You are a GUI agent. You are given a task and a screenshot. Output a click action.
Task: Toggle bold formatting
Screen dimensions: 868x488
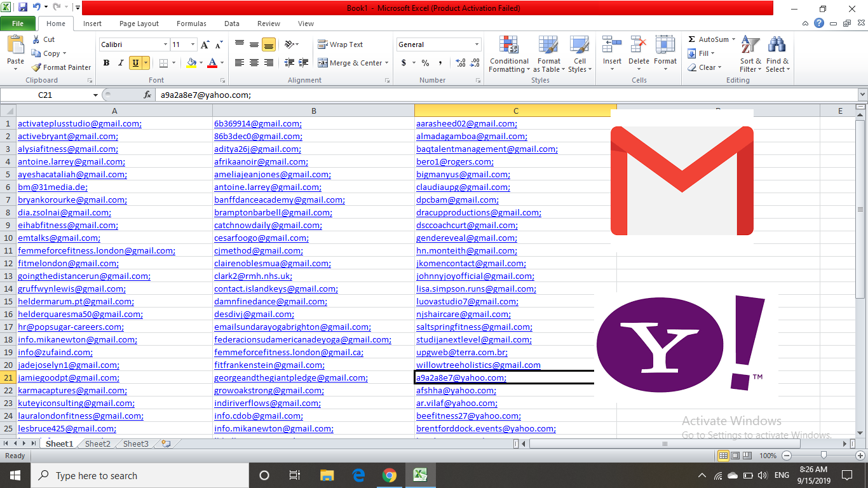tap(106, 63)
